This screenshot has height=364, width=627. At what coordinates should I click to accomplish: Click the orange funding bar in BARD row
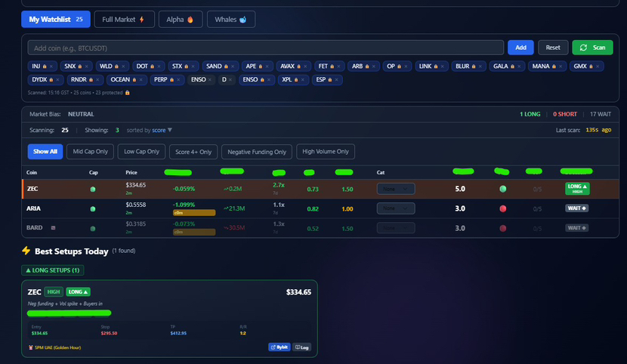(x=194, y=232)
